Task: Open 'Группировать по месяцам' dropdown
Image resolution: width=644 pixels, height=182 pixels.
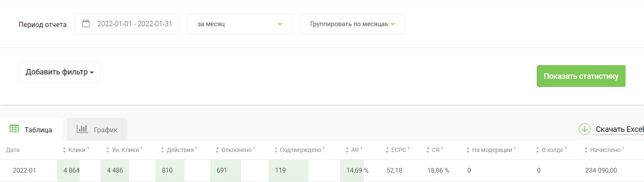Action: pos(352,24)
